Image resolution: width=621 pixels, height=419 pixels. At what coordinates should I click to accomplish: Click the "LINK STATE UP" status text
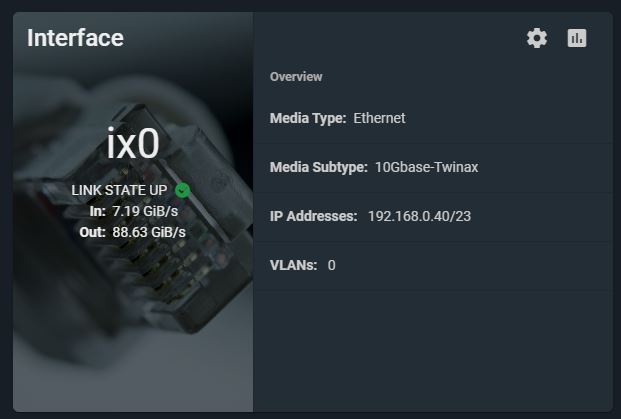[120, 190]
